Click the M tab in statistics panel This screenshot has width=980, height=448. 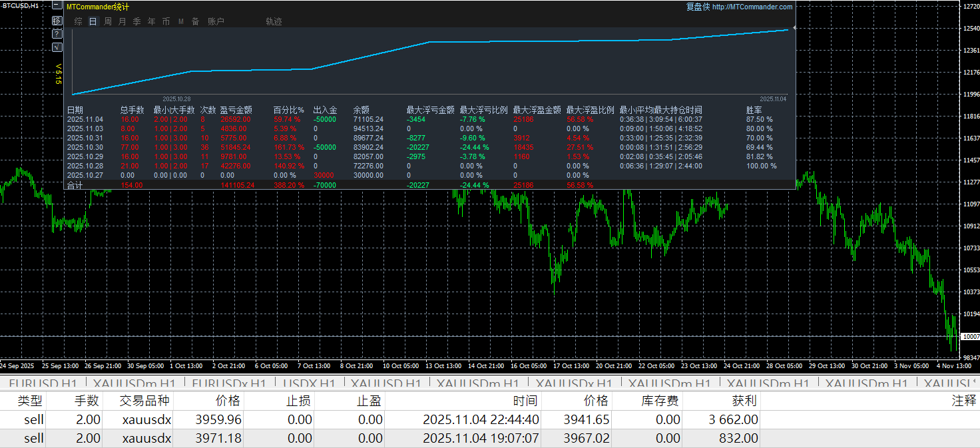(x=181, y=21)
